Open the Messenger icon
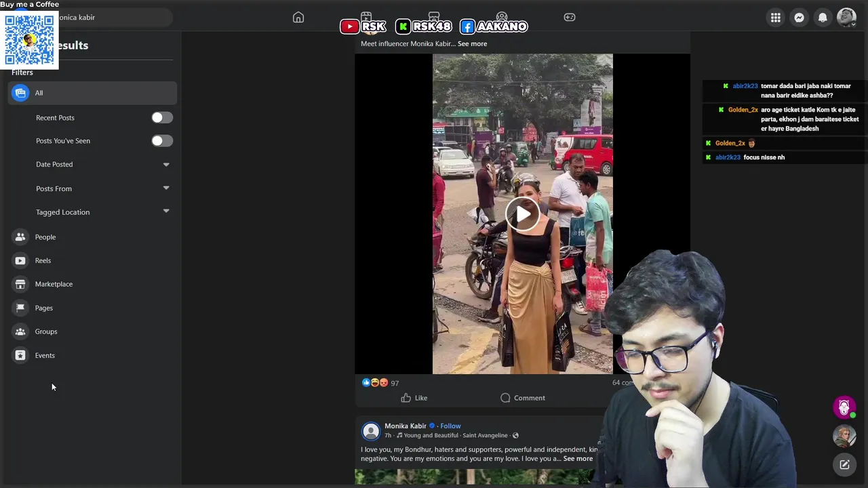This screenshot has height=488, width=868. click(800, 18)
